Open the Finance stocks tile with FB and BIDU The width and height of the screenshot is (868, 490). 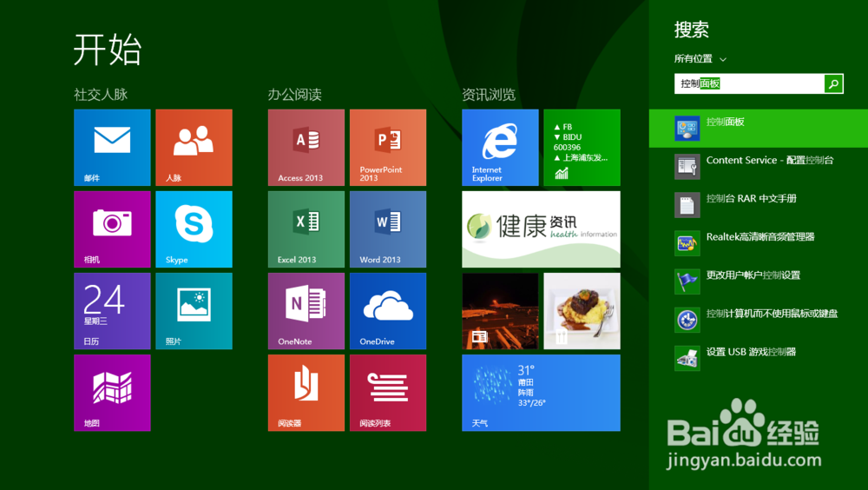click(582, 148)
